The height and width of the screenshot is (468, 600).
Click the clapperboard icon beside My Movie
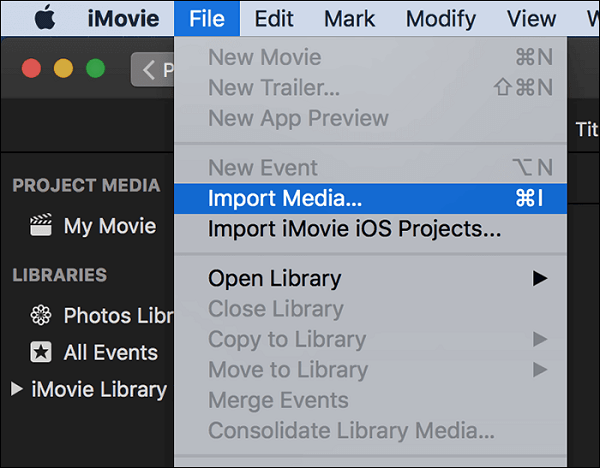[41, 226]
